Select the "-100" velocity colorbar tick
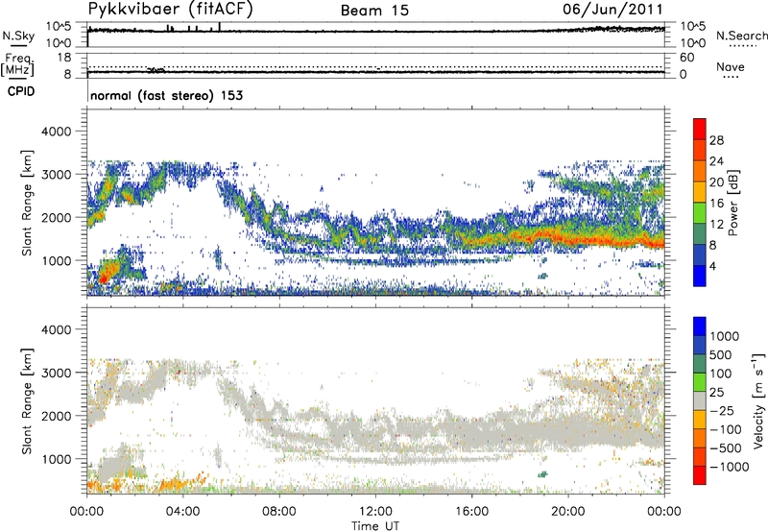 point(727,429)
